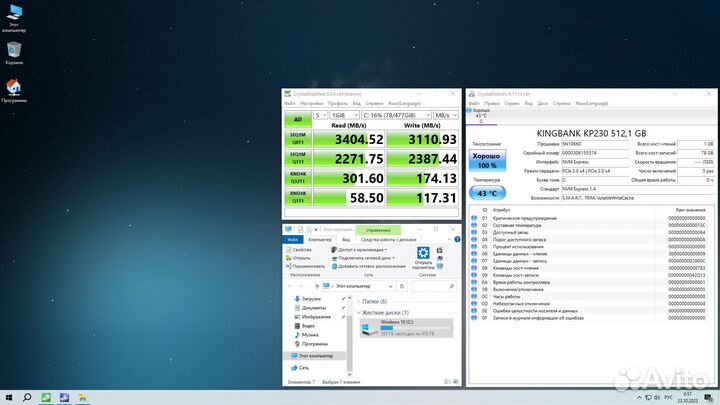Open Файл menu in CrystalDiskMark
This screenshot has width=720, height=405.
point(290,104)
